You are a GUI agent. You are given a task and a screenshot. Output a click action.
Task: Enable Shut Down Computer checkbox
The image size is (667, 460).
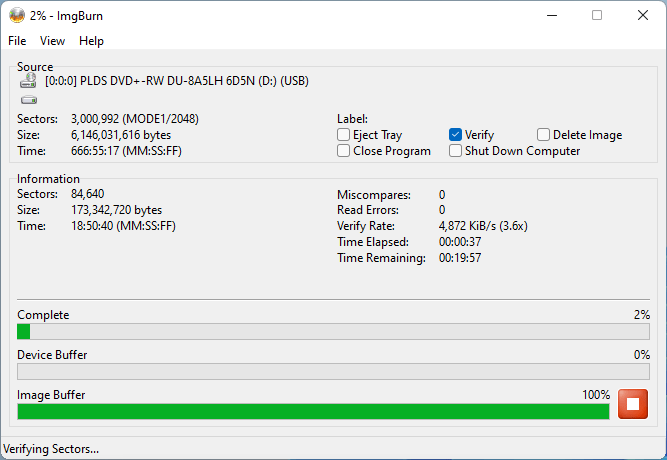coord(456,151)
